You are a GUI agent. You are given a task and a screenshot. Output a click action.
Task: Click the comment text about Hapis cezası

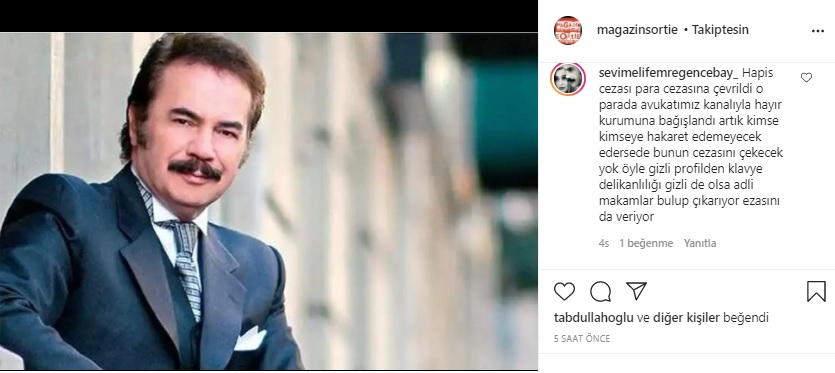(691, 144)
